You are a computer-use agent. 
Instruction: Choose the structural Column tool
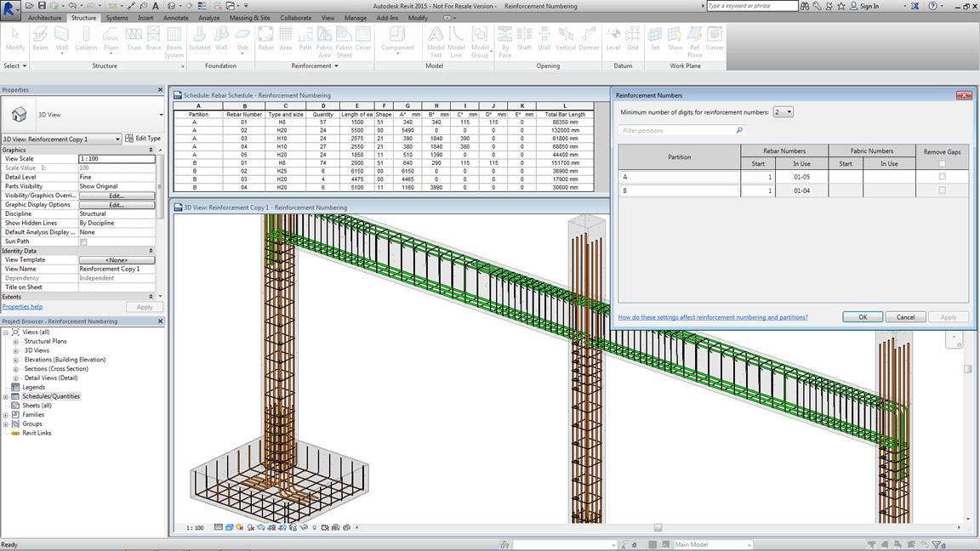[x=86, y=39]
